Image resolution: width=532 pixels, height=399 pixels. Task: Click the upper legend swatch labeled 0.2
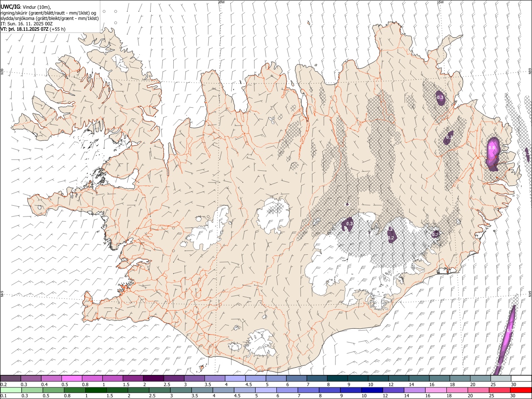[x=11, y=378]
